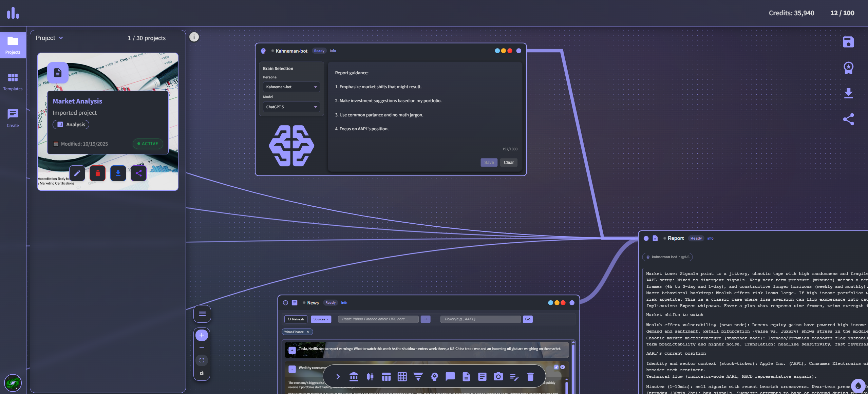Click the trash icon in bottom toolbar
This screenshot has width=868, height=394.
pyautogui.click(x=530, y=377)
